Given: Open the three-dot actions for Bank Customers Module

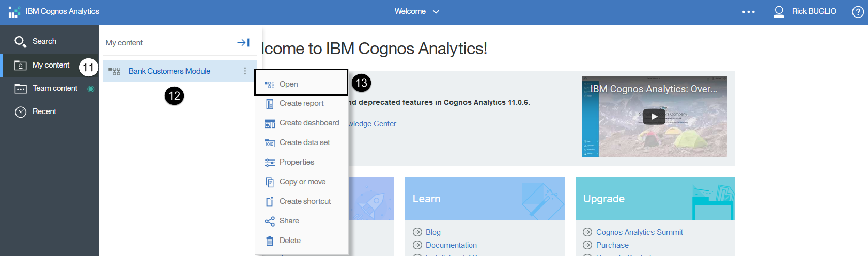Looking at the screenshot, I should [245, 71].
